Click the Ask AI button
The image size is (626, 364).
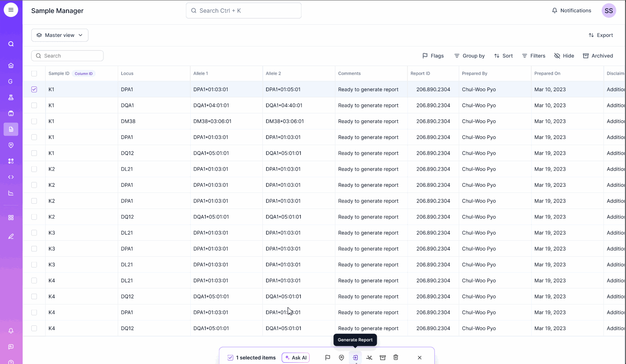[x=296, y=357]
